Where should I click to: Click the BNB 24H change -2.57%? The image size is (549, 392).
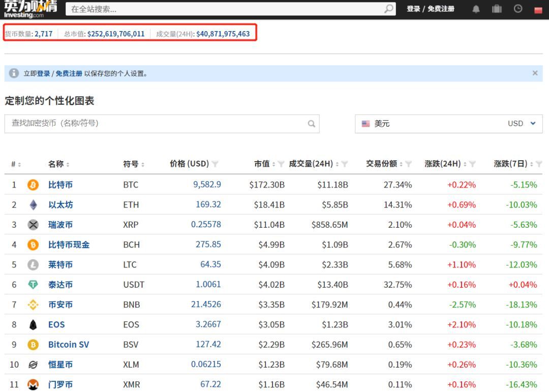(x=463, y=305)
